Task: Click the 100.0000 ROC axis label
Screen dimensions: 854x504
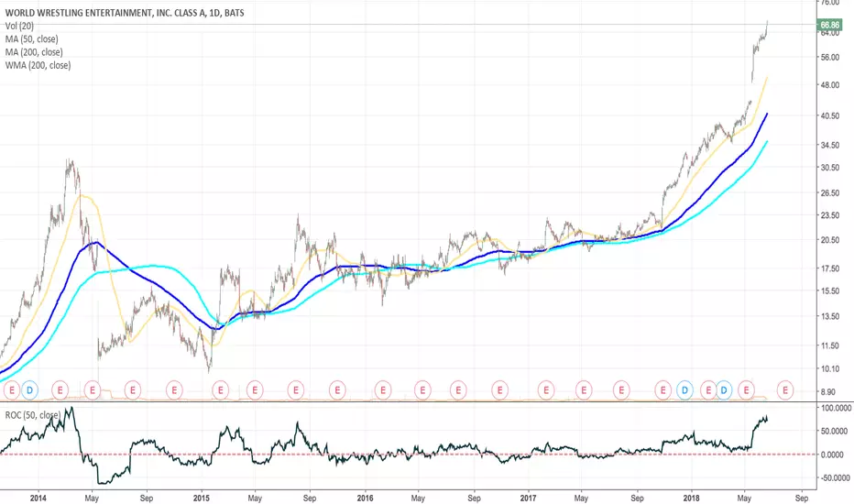Action: point(836,408)
